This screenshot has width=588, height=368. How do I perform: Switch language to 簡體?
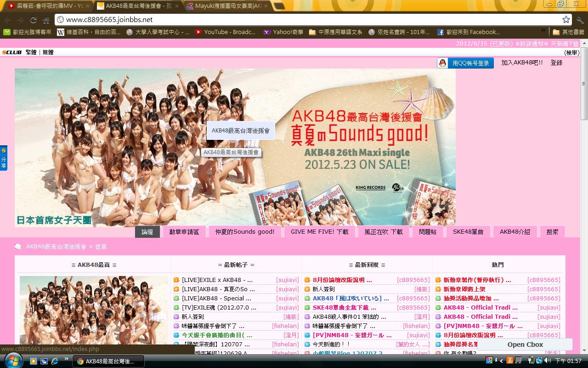point(48,52)
